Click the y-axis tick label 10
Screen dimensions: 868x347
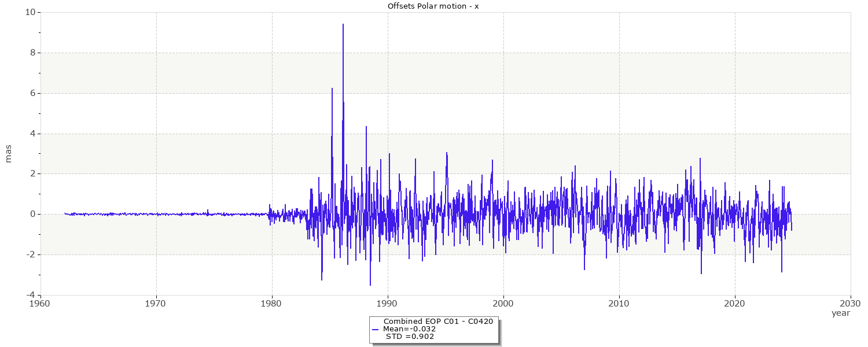click(31, 12)
